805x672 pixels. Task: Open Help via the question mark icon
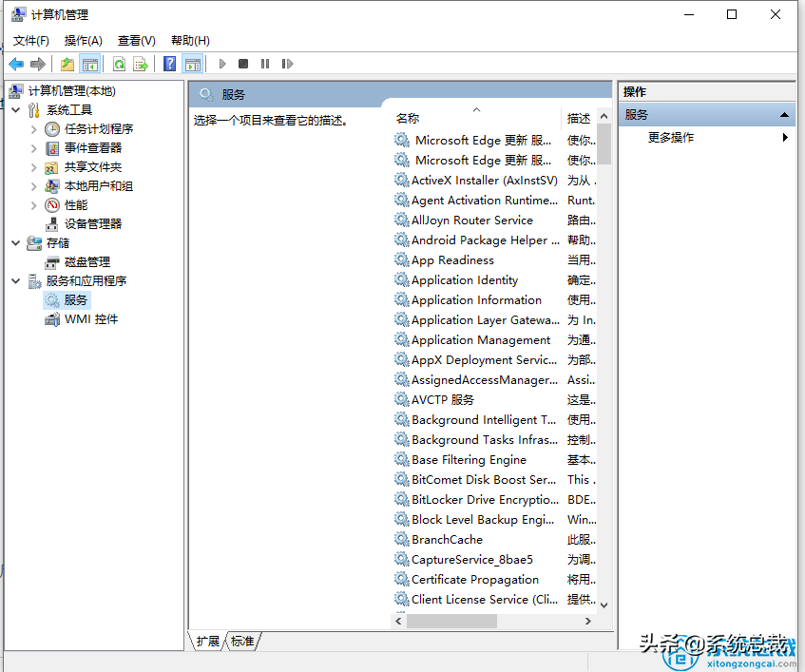click(168, 63)
